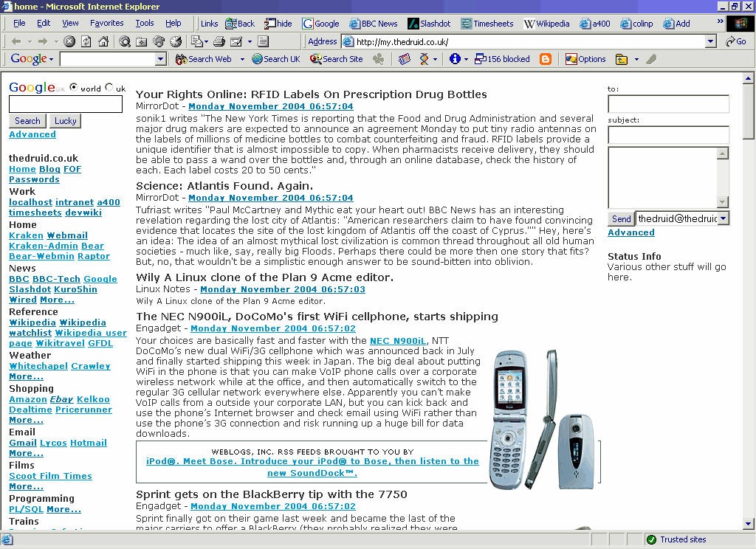This screenshot has height=549, width=756.
Task: Open the Search pane toolbar icon
Action: [125, 41]
